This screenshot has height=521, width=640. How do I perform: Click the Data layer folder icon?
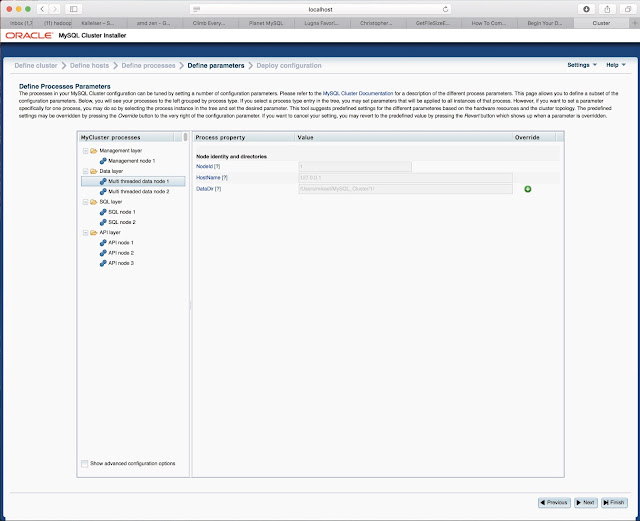93,171
